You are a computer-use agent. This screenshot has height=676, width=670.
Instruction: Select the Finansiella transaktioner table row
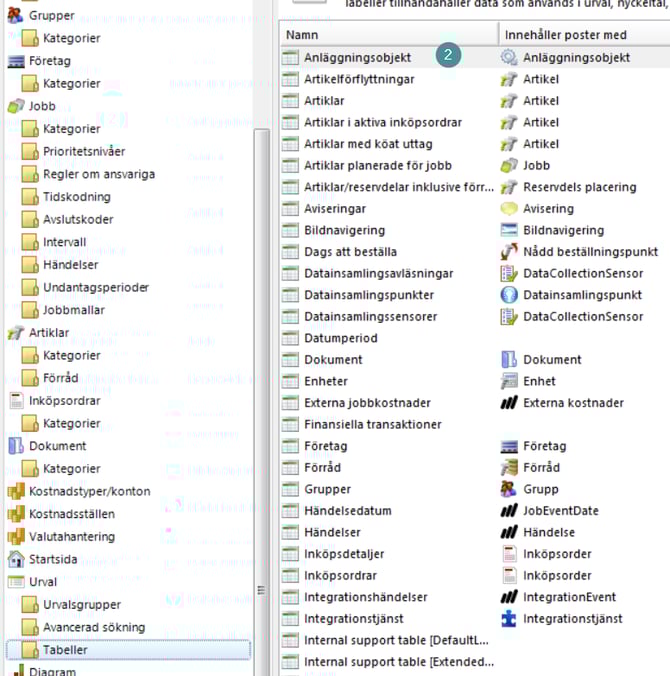click(372, 424)
